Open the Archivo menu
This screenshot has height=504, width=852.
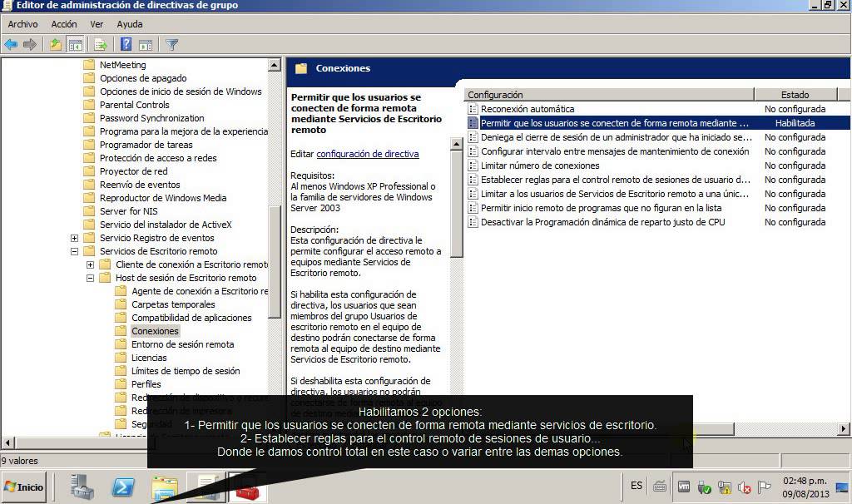(22, 24)
